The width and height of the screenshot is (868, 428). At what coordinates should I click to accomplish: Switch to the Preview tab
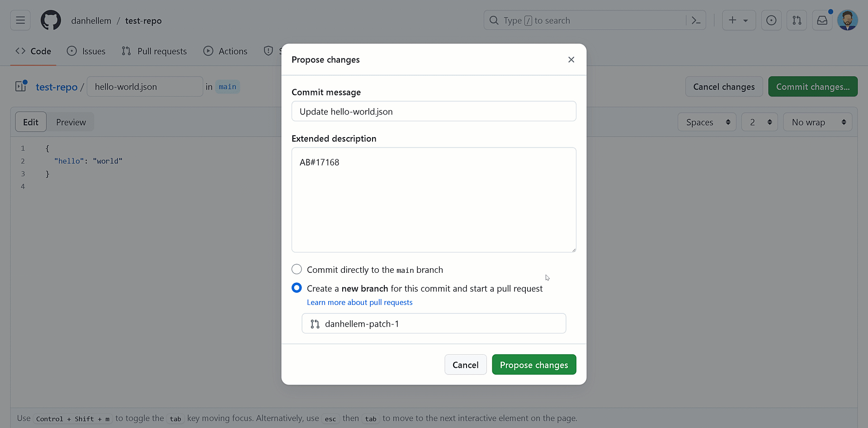[71, 122]
